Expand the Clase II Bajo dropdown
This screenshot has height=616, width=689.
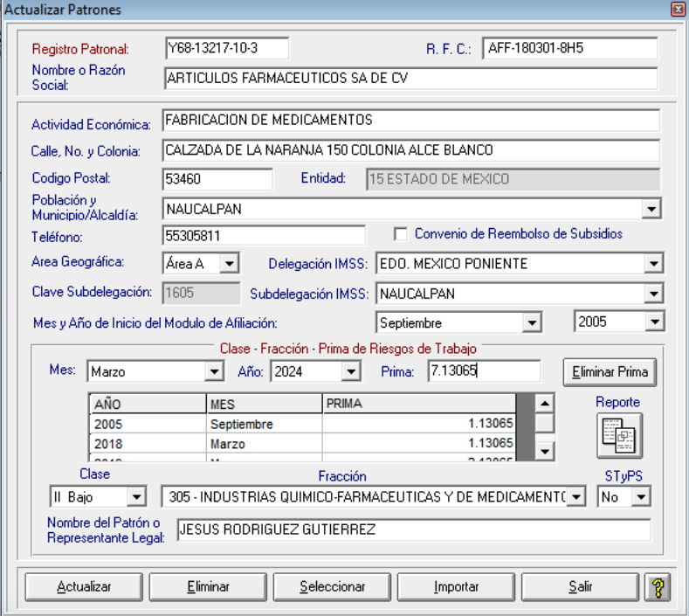(x=136, y=498)
